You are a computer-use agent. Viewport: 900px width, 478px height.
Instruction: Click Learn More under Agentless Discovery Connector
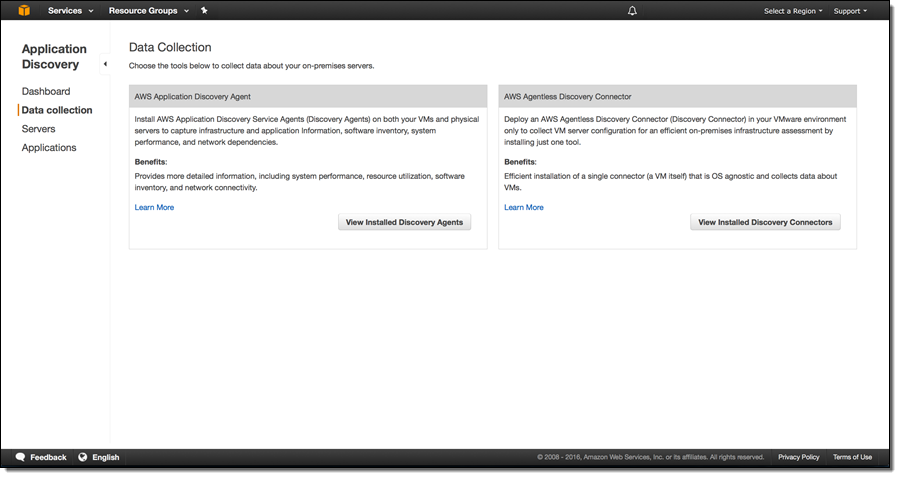point(524,207)
